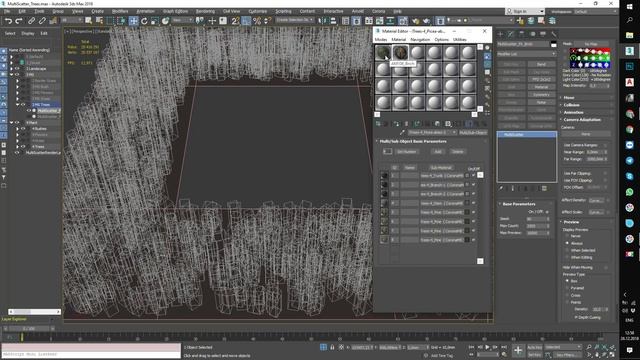Open the Utilities menu in Material Editor

[460, 40]
